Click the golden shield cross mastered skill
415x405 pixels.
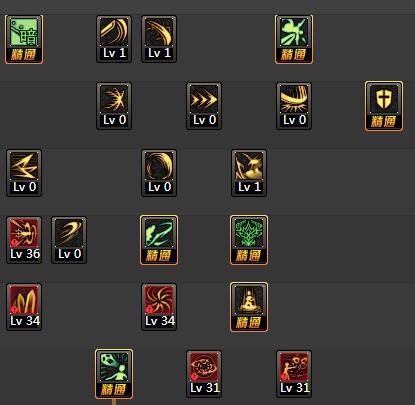[x=384, y=106]
